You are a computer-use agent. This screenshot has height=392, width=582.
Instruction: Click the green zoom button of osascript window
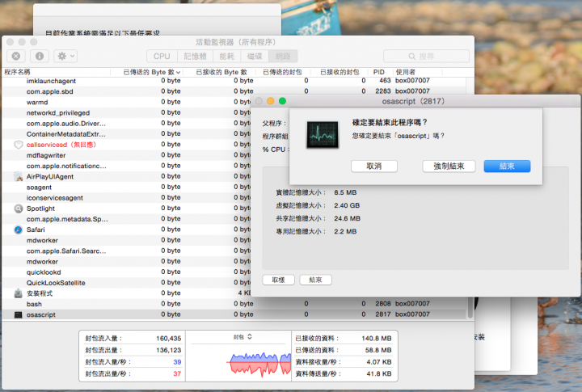click(282, 101)
